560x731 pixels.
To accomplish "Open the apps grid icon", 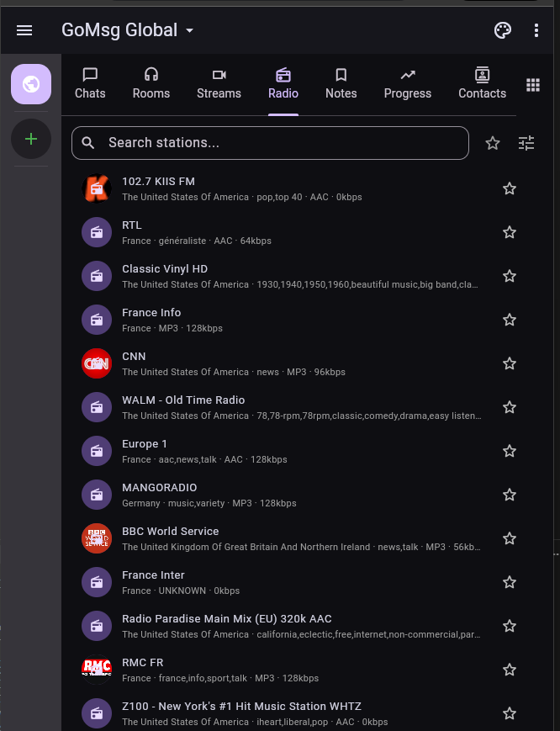I will (x=533, y=85).
